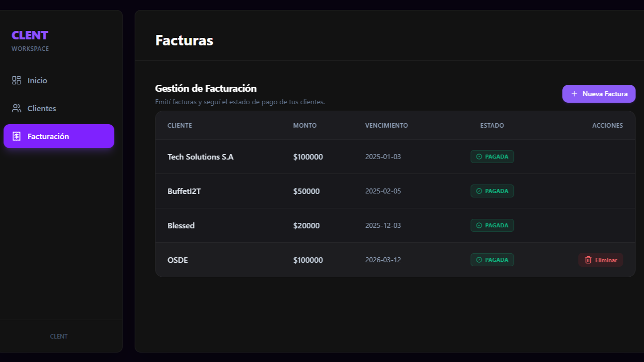Viewport: 644px width, 362px height.
Task: Click the Clientes people icon in sidebar
Action: (16, 108)
